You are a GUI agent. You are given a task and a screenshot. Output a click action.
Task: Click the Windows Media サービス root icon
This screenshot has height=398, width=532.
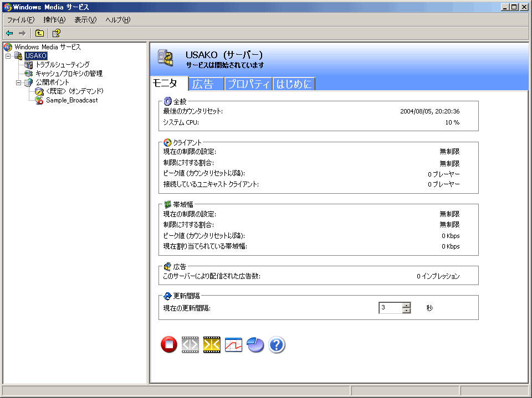tap(8, 47)
